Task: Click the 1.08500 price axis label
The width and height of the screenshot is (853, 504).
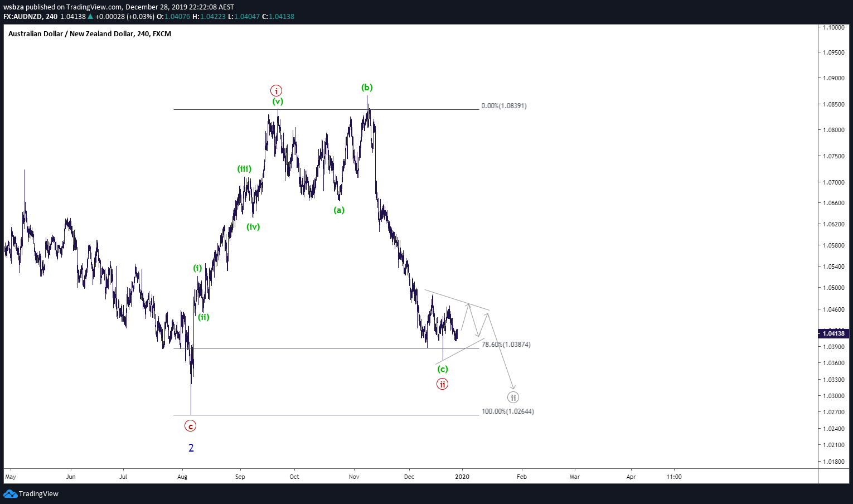Action: pos(833,104)
